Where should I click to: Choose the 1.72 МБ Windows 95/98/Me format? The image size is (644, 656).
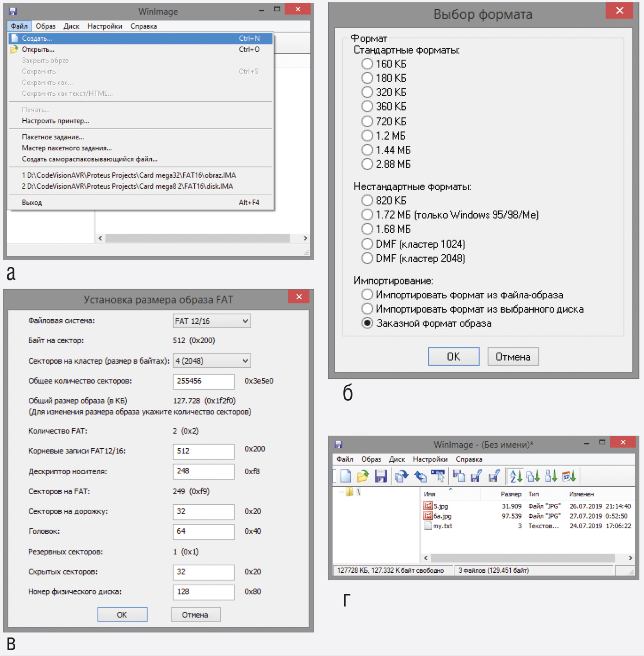pyautogui.click(x=367, y=215)
